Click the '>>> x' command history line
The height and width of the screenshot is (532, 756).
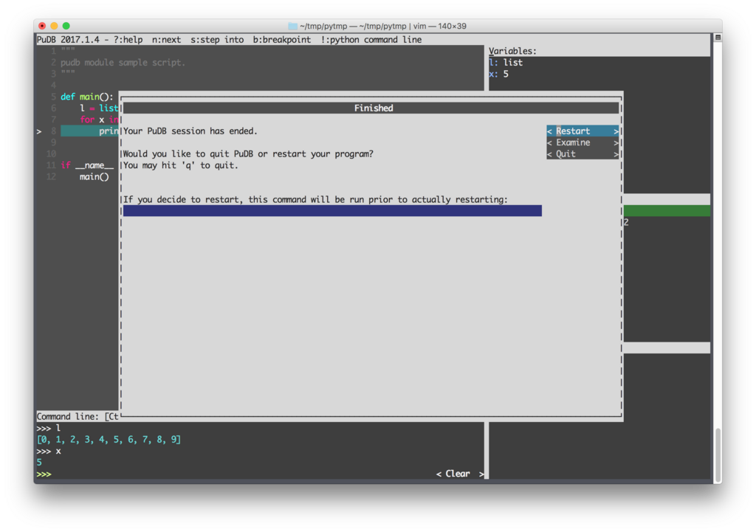(49, 451)
